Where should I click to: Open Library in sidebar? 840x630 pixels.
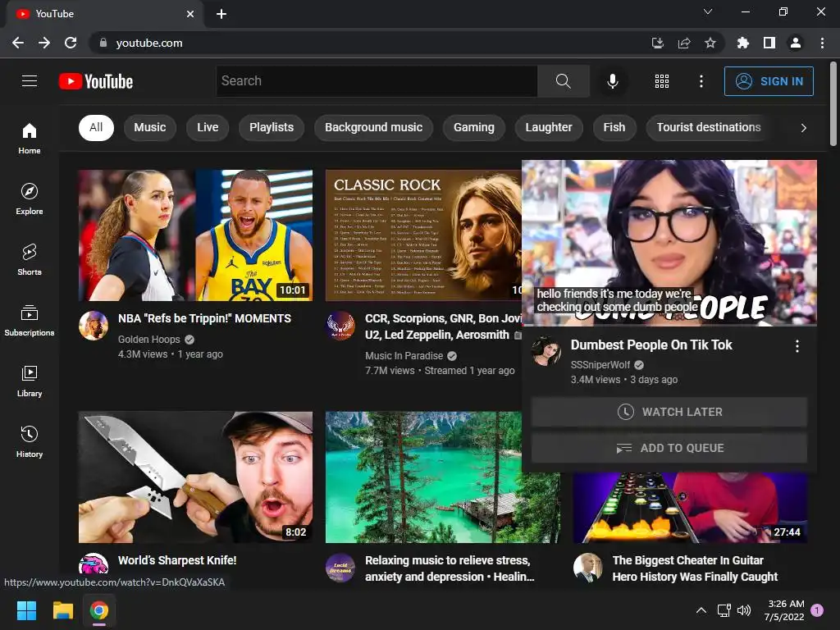[x=30, y=381]
